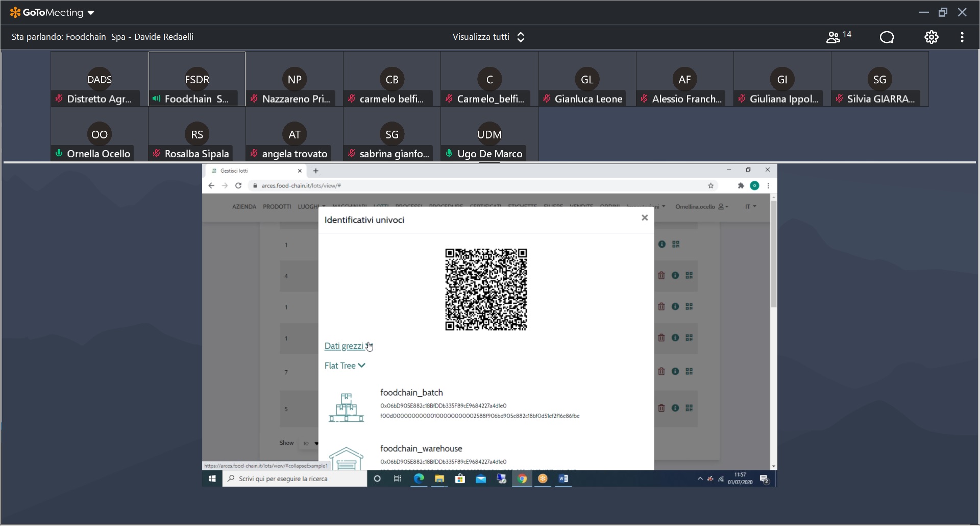Toggle the microphone icon for Ugo De Marco
Viewport: 980px width, 526px height.
[x=449, y=153]
